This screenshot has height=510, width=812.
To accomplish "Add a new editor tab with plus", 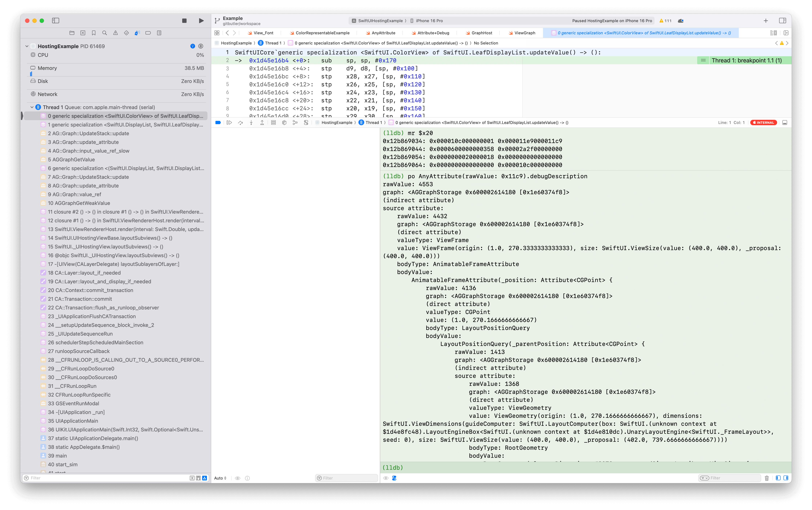I will (x=766, y=21).
